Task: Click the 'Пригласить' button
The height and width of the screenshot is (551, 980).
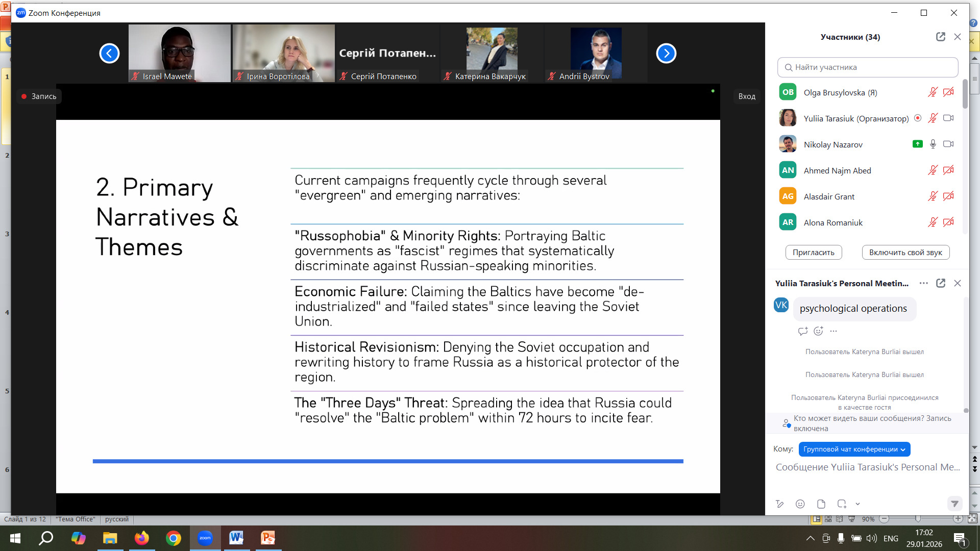Action: (x=813, y=252)
